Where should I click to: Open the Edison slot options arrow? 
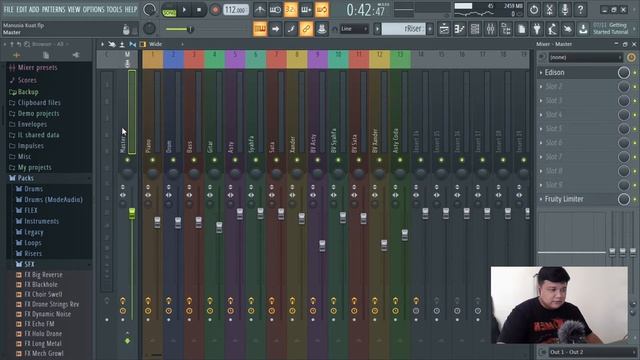[x=541, y=73]
